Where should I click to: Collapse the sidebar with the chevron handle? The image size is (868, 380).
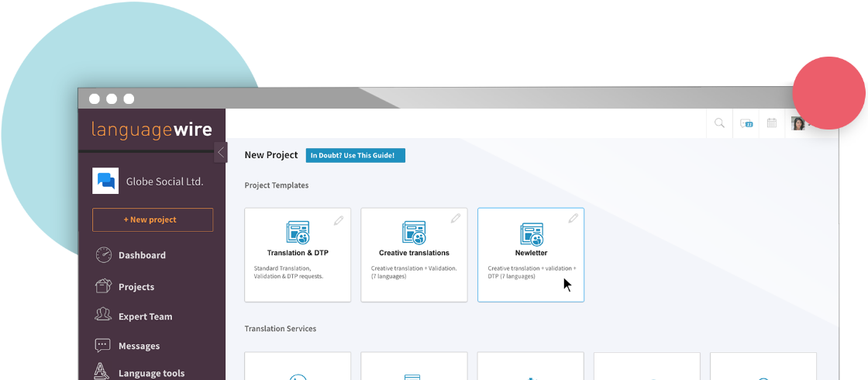click(221, 152)
